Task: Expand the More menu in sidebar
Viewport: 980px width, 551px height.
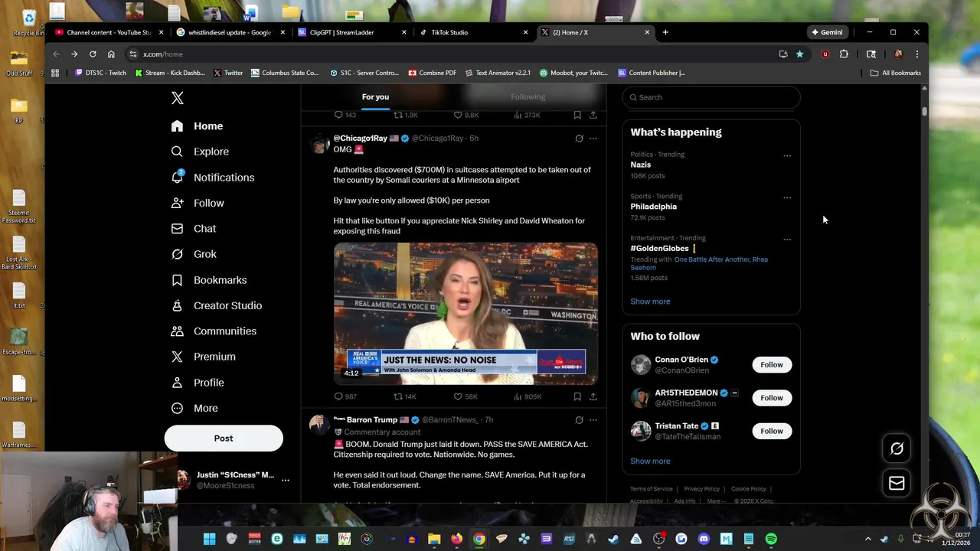Action: coord(194,408)
